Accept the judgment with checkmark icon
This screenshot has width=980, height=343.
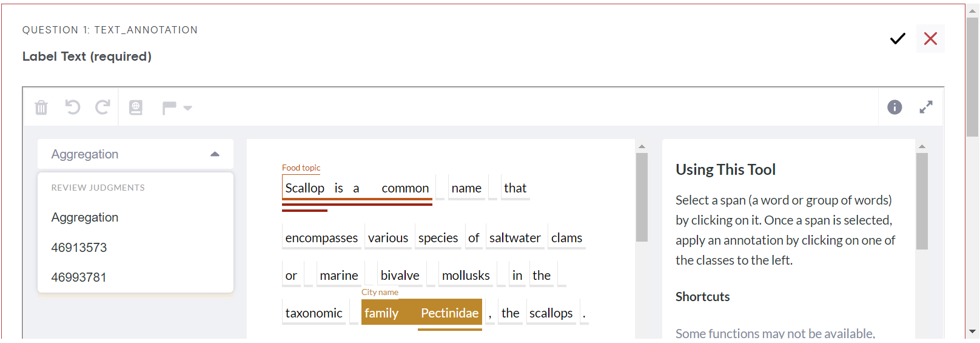(898, 39)
